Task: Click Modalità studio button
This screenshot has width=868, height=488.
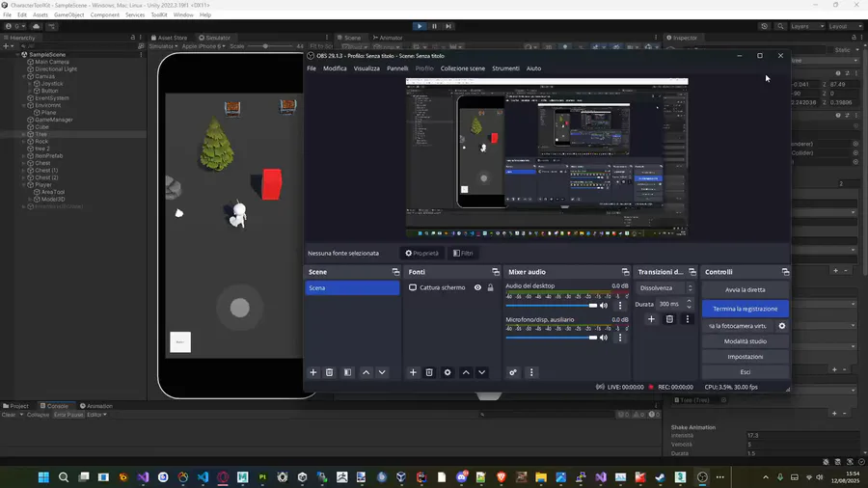Action: (746, 341)
